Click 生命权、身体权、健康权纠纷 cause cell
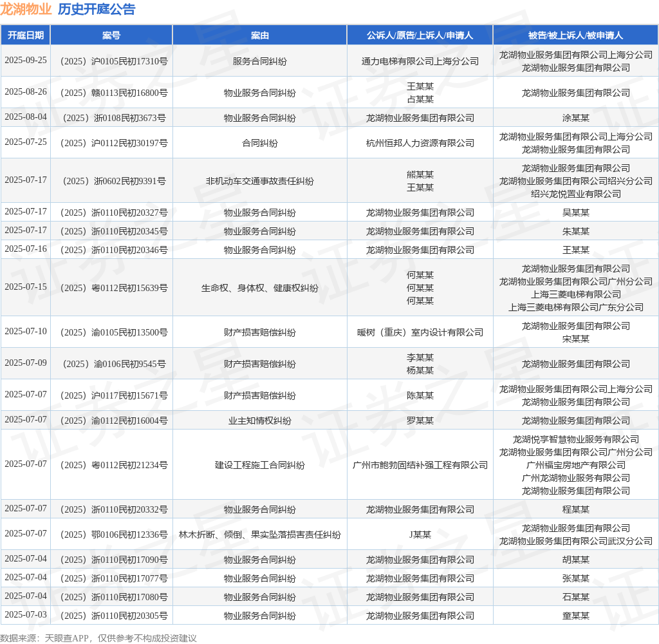 [x=260, y=288]
